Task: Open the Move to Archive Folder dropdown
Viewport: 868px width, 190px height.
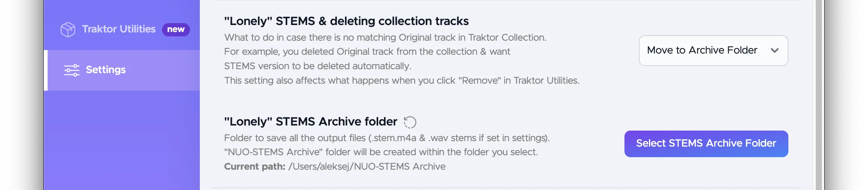Action: click(713, 50)
